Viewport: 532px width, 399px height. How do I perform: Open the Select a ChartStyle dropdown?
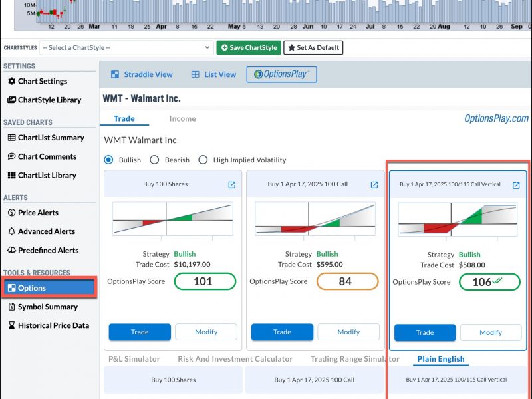coord(126,47)
